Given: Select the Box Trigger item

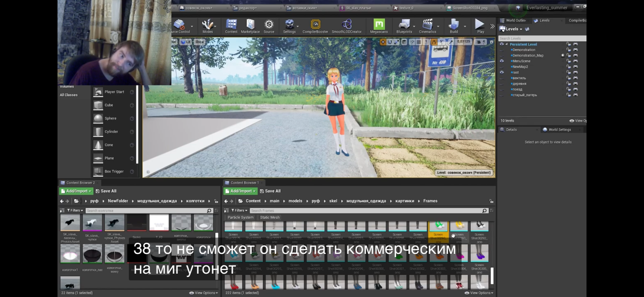Looking at the screenshot, I should 114,171.
